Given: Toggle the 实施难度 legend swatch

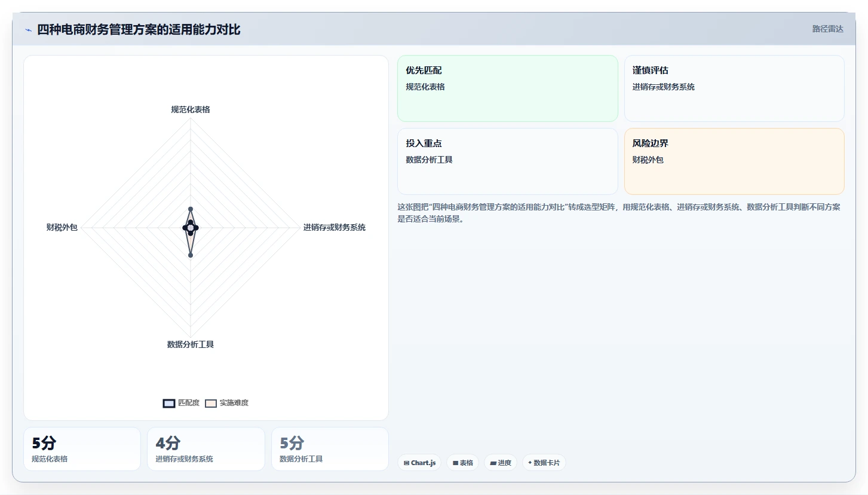Looking at the screenshot, I should pos(210,403).
